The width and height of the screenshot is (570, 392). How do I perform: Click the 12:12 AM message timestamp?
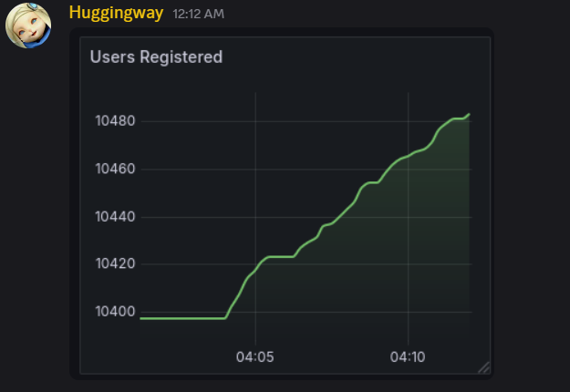[x=199, y=15]
